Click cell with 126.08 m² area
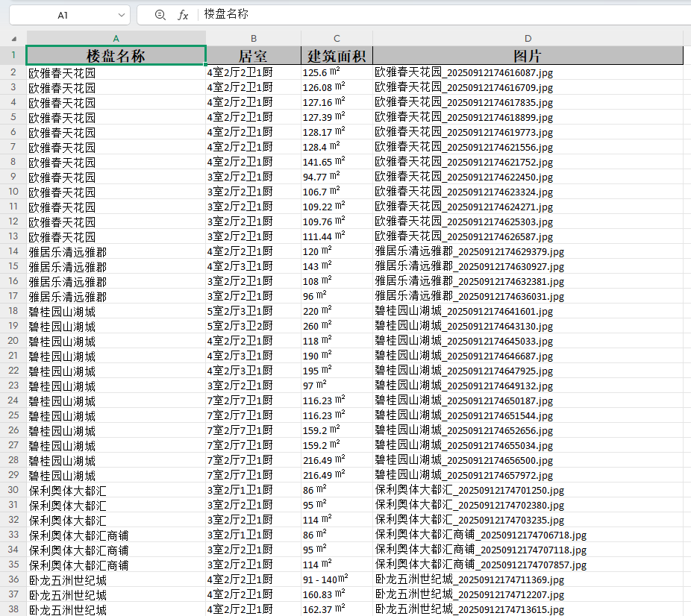691x616 pixels. click(337, 87)
